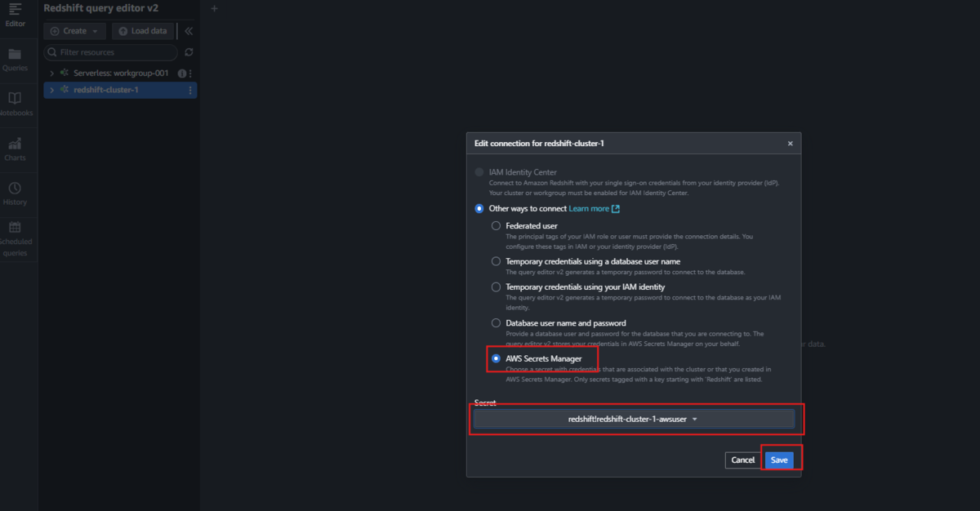This screenshot has width=980, height=511.
Task: Click the Learn more external link icon
Action: coord(616,209)
